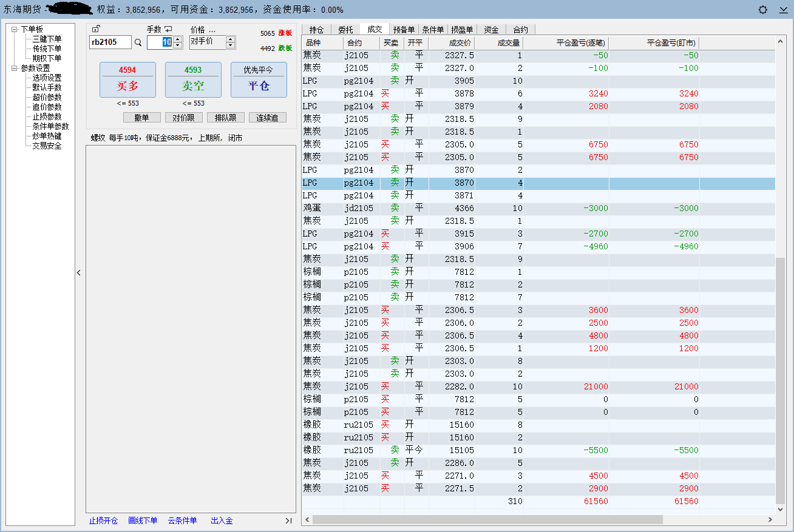Image resolution: width=794 pixels, height=532 pixels.
Task: Click the >| icon at the bottom of the order panel
Action: (x=288, y=520)
